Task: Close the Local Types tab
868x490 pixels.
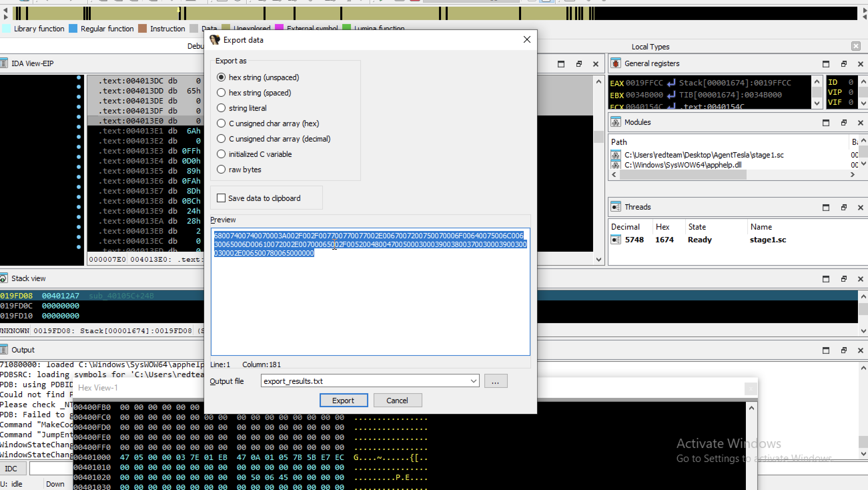Action: (x=856, y=46)
